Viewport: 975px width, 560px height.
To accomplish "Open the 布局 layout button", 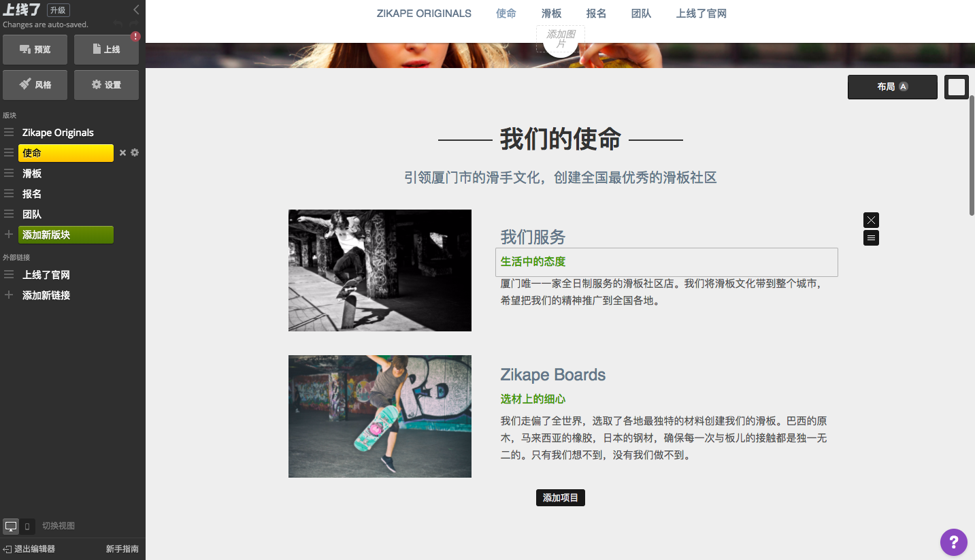I will coord(893,87).
